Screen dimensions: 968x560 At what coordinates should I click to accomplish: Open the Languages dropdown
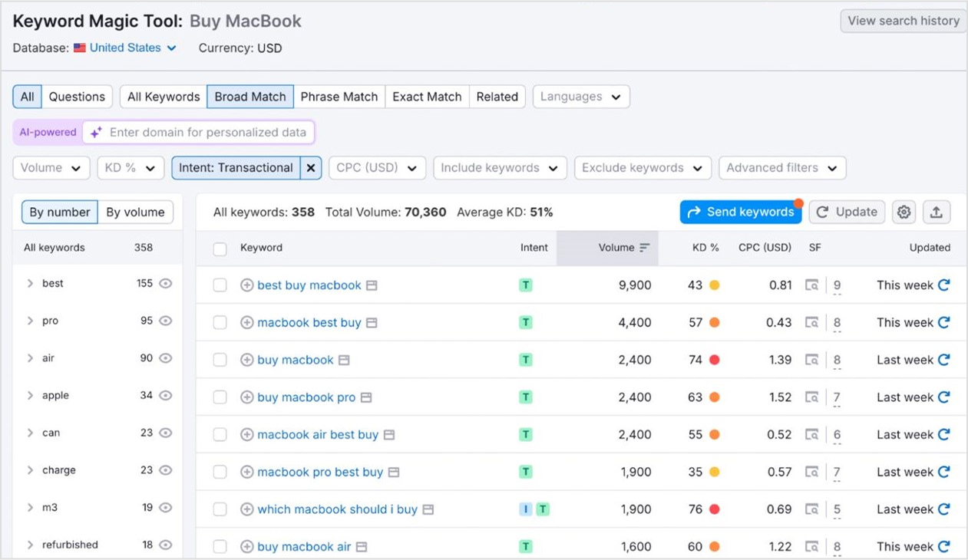(581, 97)
